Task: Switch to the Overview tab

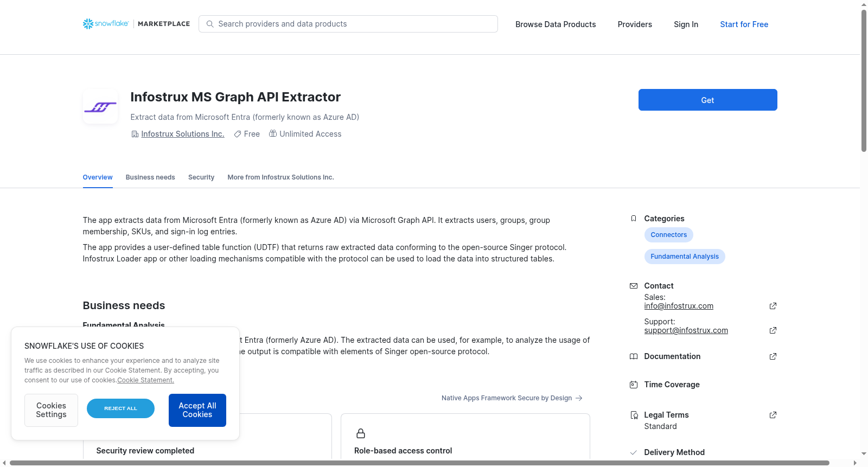Action: (x=98, y=177)
